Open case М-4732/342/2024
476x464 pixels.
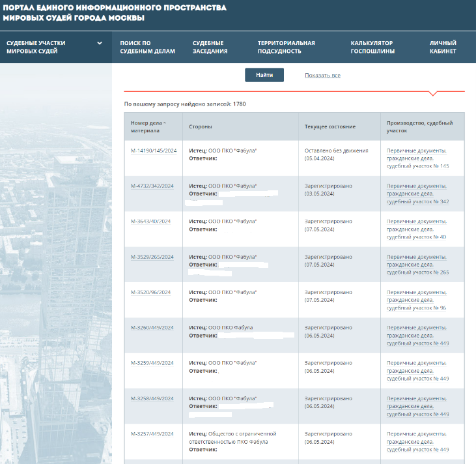(152, 186)
